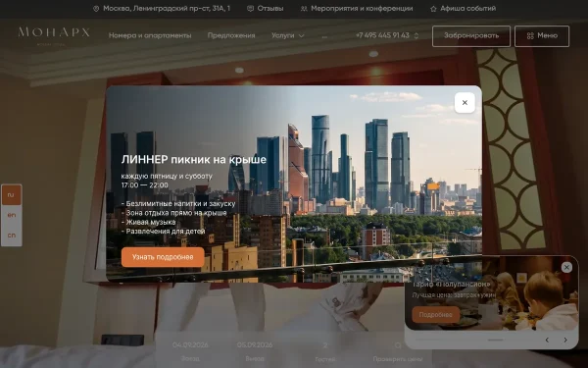The height and width of the screenshot is (368, 588).
Task: Click the grid icon in Меню button
Action: pyautogui.click(x=530, y=35)
